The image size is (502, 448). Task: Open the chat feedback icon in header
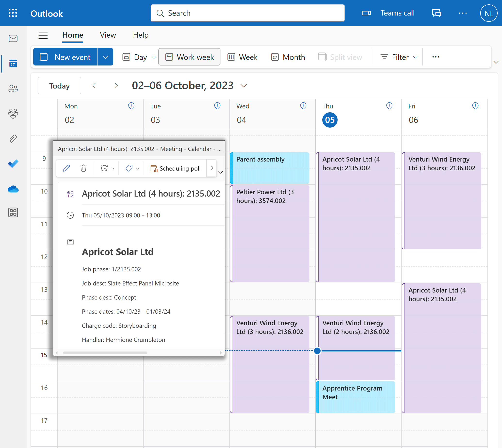coord(436,13)
